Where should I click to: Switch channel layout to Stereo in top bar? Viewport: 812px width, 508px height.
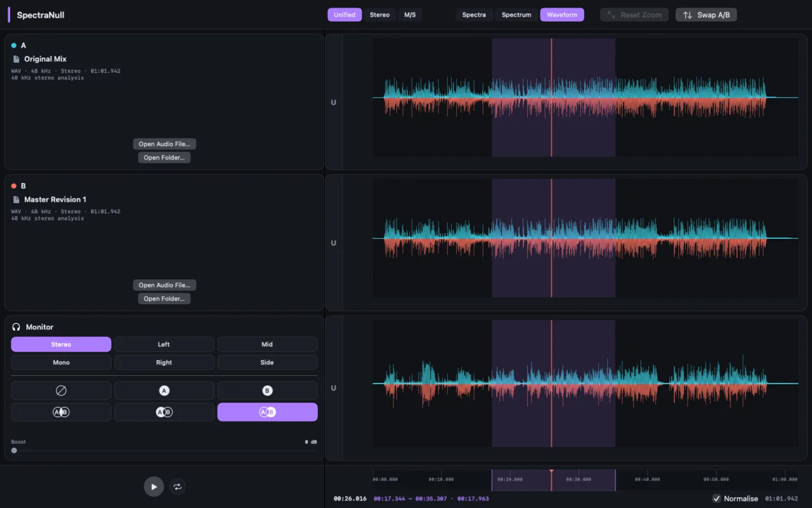click(380, 15)
